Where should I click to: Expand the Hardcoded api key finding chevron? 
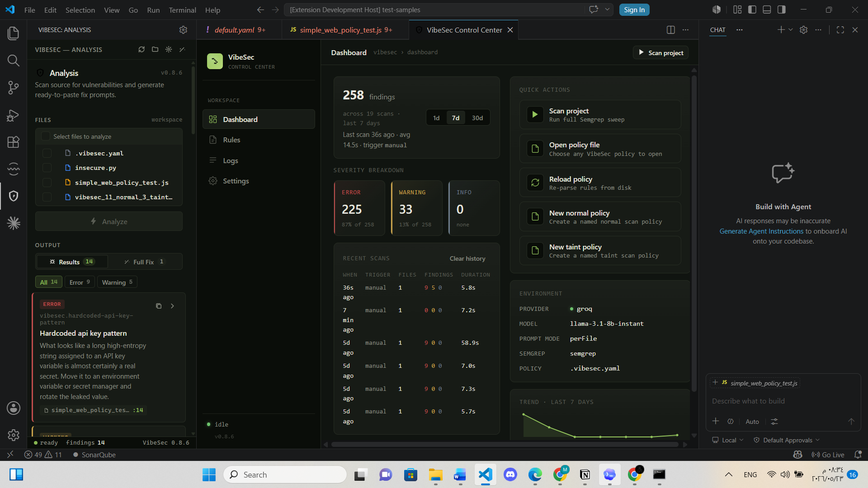[172, 306]
